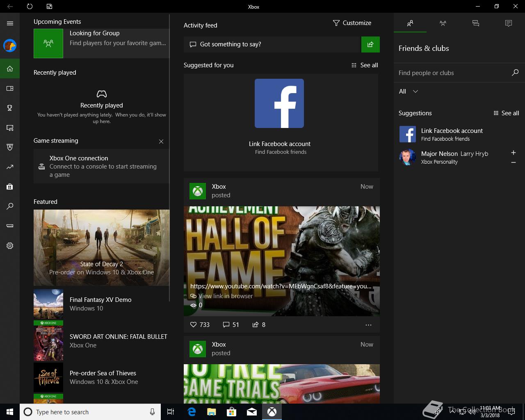Click the refresh icon in the title bar
Screen dimensions: 525x420
(30, 7)
